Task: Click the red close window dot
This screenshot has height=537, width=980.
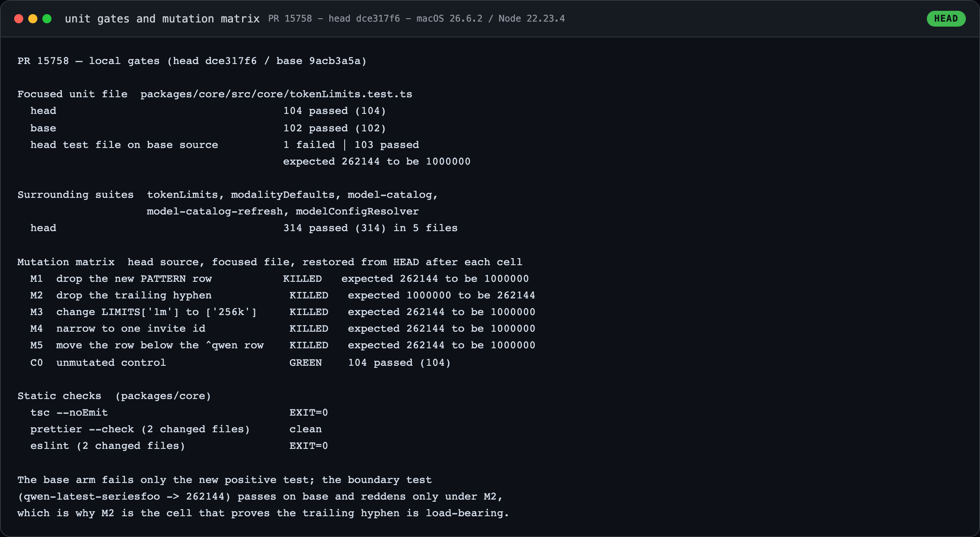Action: coord(19,19)
